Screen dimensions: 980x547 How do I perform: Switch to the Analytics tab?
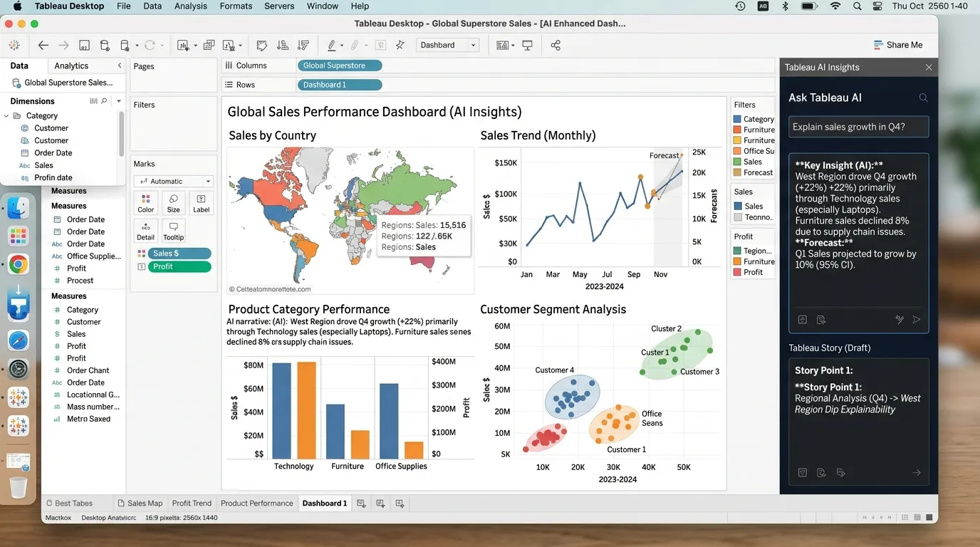tap(71, 66)
